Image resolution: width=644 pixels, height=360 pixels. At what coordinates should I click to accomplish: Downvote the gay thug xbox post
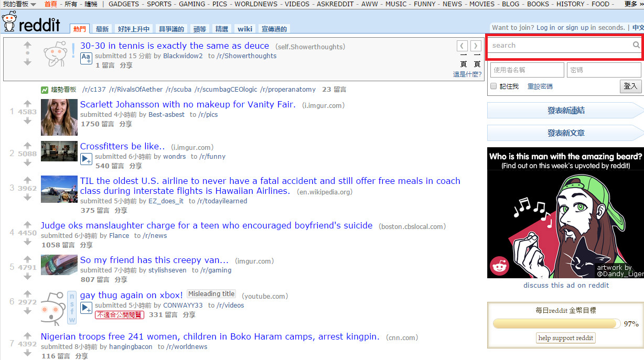pyautogui.click(x=27, y=311)
